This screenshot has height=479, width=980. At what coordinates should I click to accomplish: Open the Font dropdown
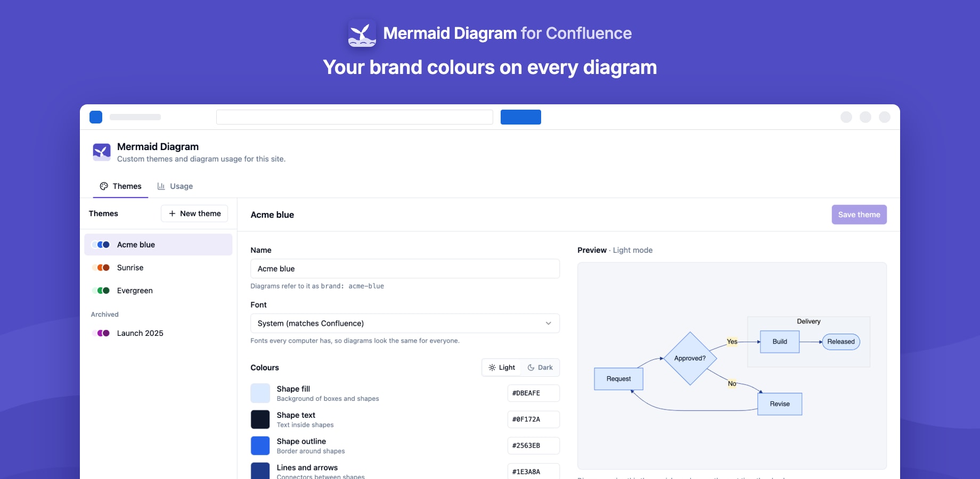click(405, 324)
